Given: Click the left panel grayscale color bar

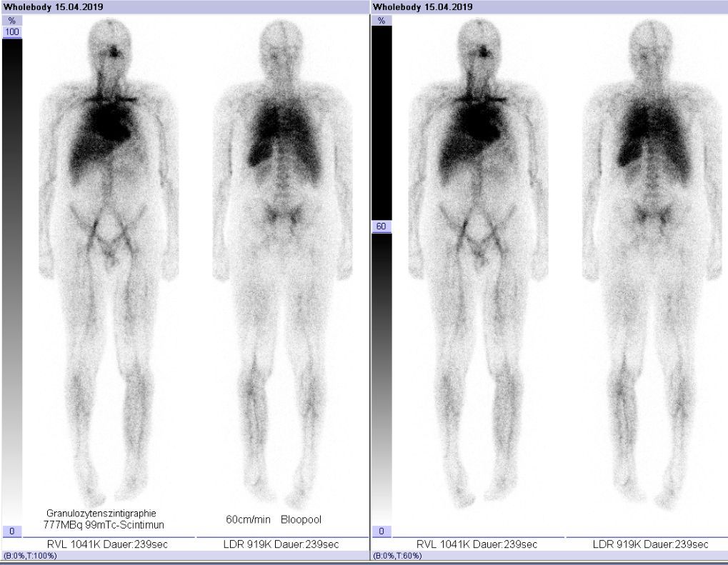Looking at the screenshot, I should tap(12, 286).
